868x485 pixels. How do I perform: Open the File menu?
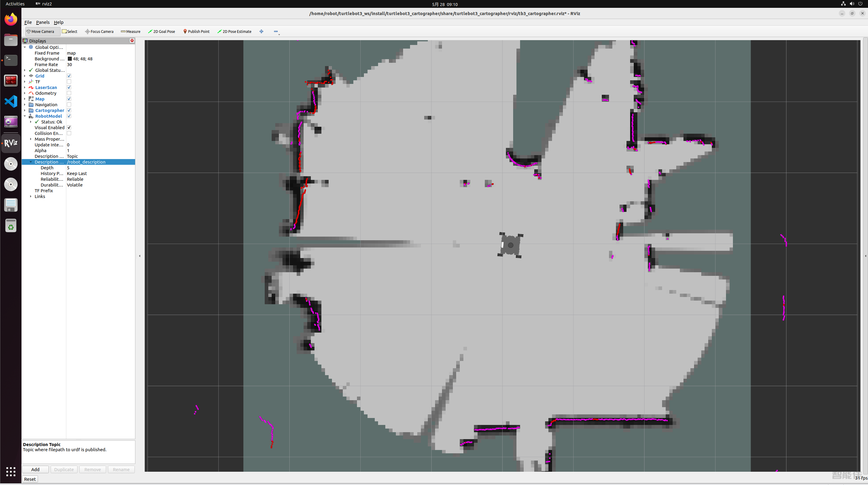pos(28,22)
